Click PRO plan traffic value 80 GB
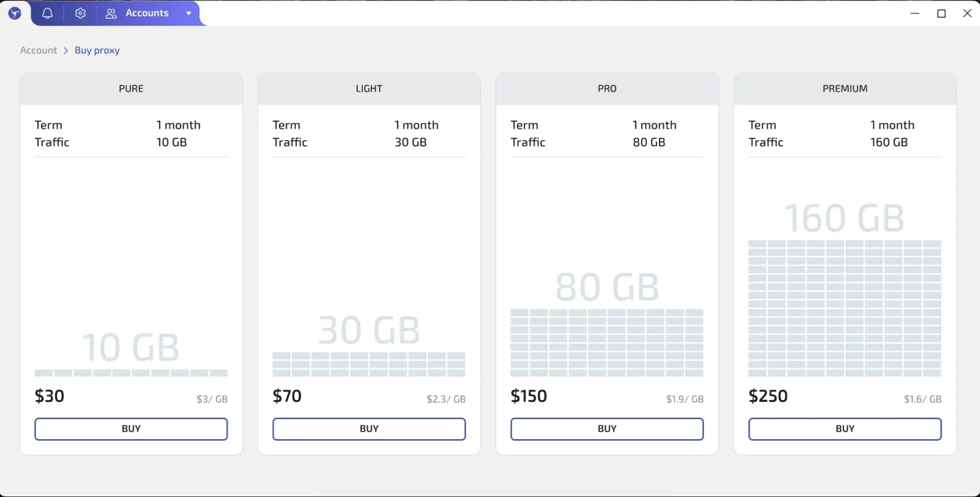The width and height of the screenshot is (980, 497). [649, 142]
